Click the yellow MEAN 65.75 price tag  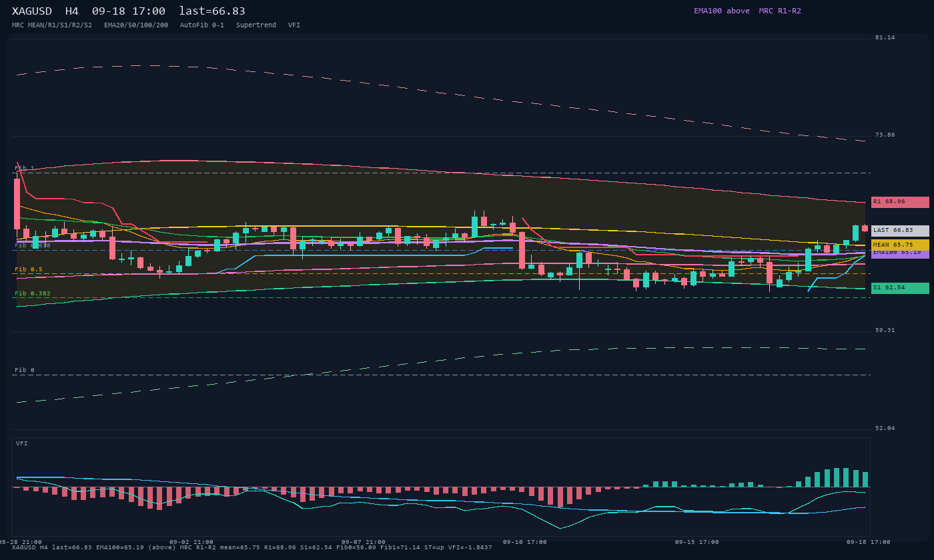tap(900, 245)
